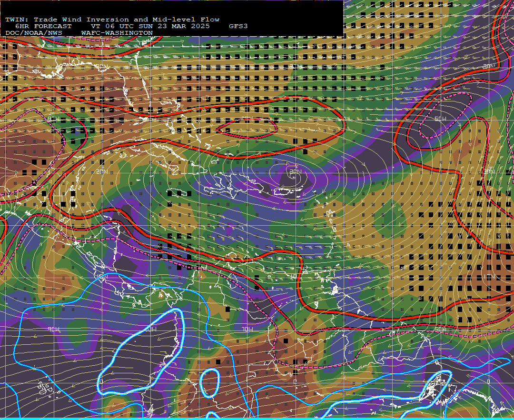Click the "DOC/NOAA/NWS" header text
The width and height of the screenshot is (514, 420).
[x=34, y=33]
